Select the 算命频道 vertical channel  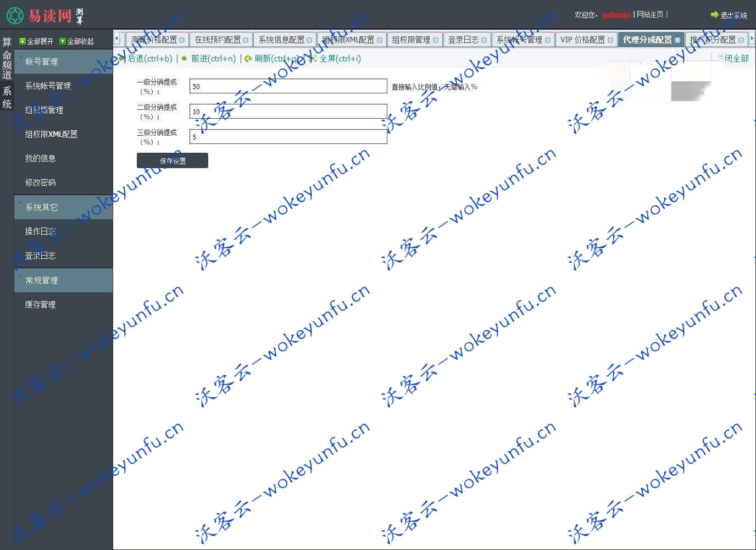click(x=7, y=58)
